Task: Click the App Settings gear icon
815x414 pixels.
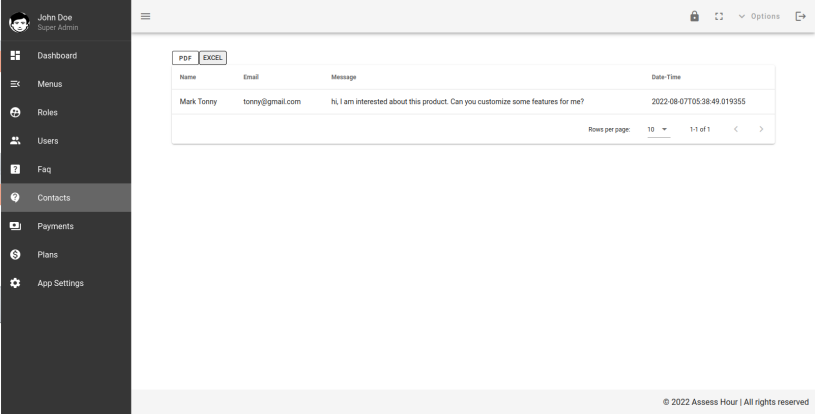Action: [15, 283]
